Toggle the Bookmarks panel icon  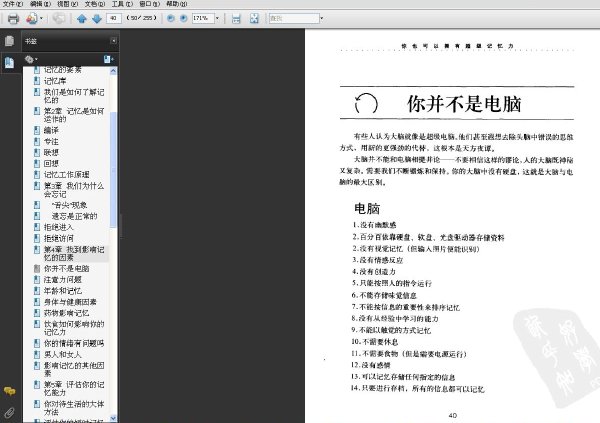[10, 62]
